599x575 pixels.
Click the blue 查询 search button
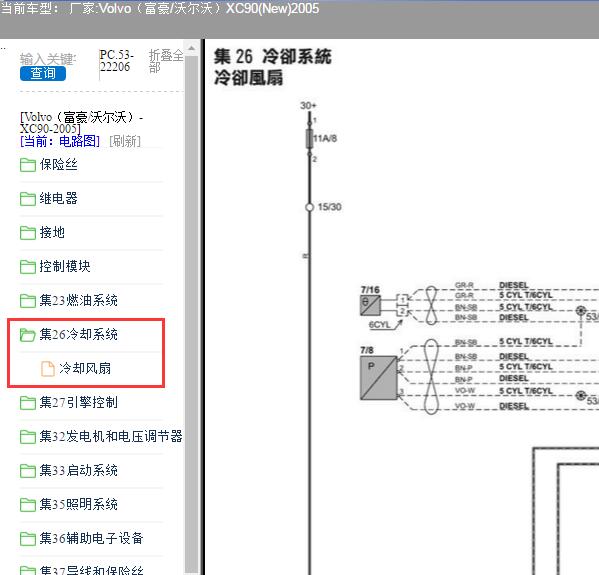pyautogui.click(x=43, y=73)
